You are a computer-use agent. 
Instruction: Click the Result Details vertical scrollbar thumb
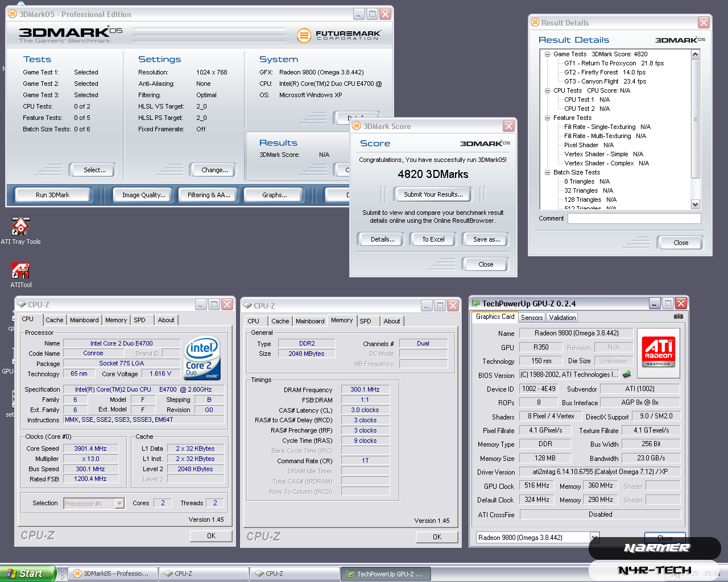point(696,119)
